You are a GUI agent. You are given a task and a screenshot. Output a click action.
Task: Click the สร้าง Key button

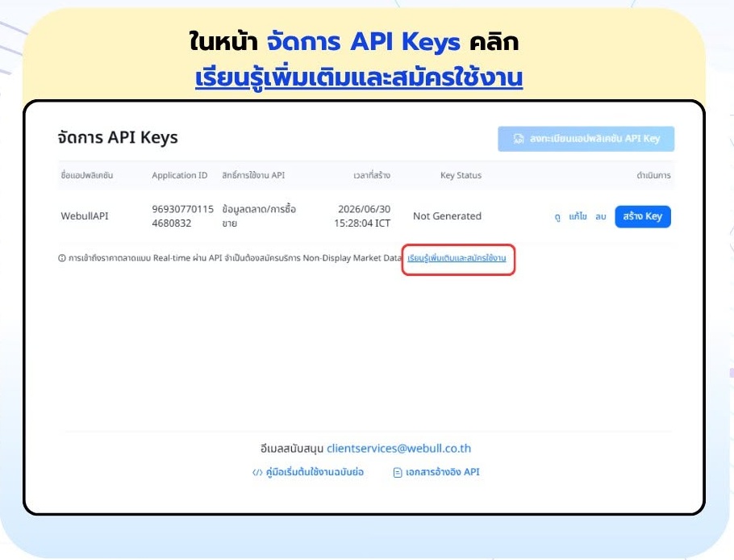643,216
